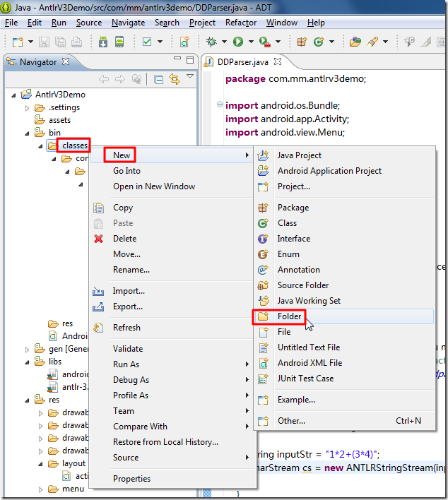Collapse the AntlrV3Demo project node

pos(13,95)
